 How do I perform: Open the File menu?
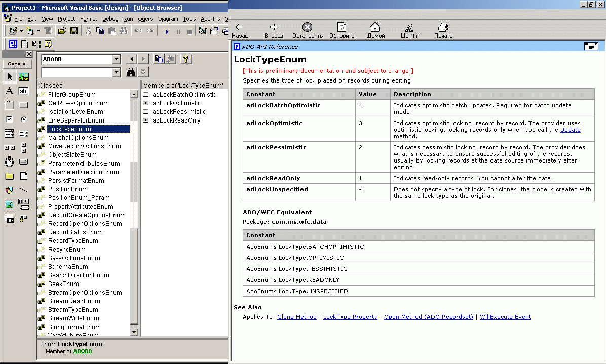click(x=18, y=19)
